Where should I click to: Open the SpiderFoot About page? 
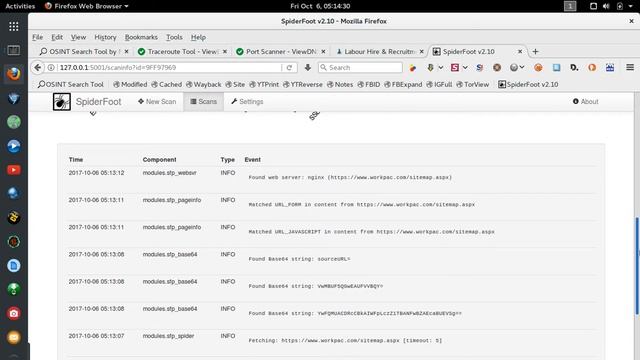click(x=585, y=102)
